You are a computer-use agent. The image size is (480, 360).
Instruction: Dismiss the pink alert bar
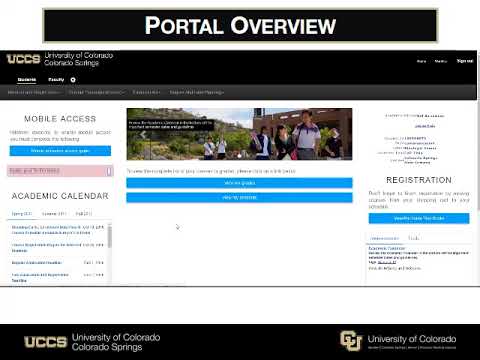click(109, 171)
